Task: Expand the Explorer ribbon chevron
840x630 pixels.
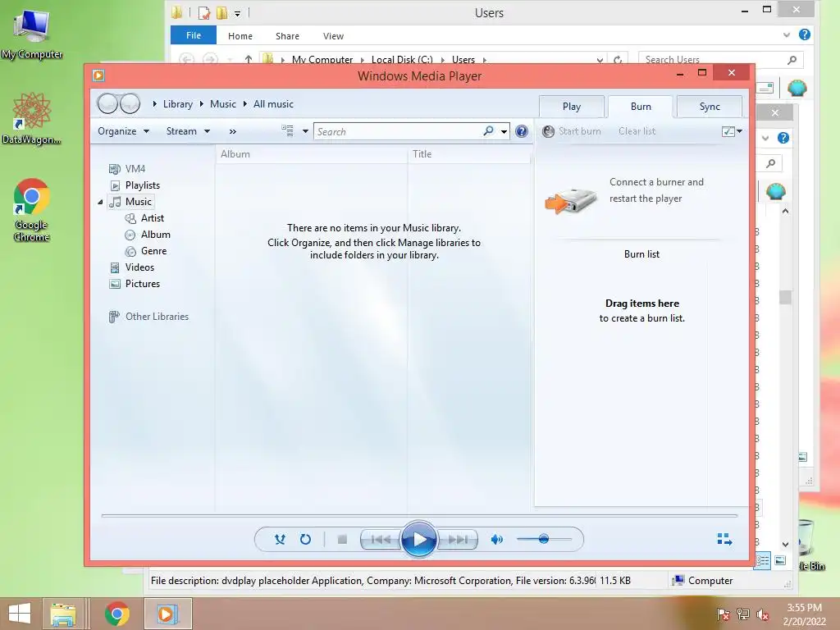Action: coord(787,34)
